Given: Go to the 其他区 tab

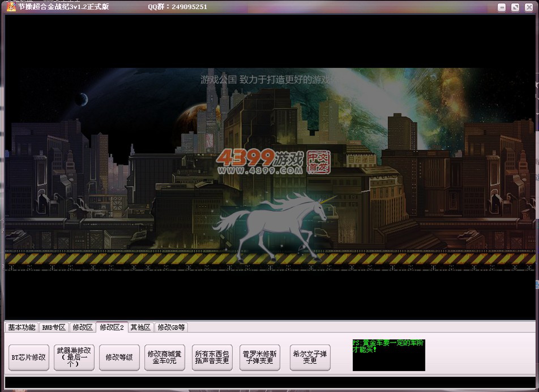Looking at the screenshot, I should pos(140,327).
